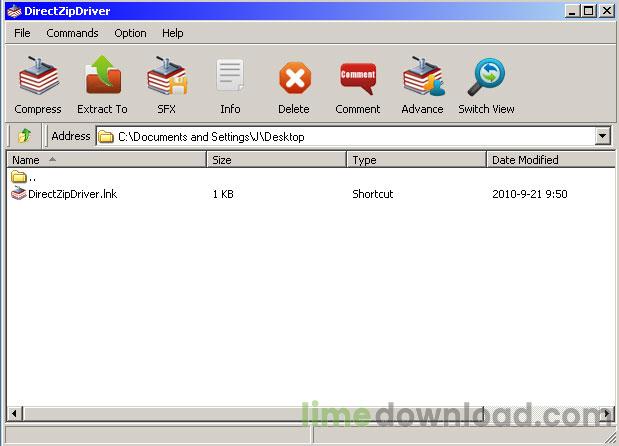Select the DirectZipDriver.lnk shortcut file icon
Image resolution: width=619 pixels, height=446 pixels.
[19, 194]
